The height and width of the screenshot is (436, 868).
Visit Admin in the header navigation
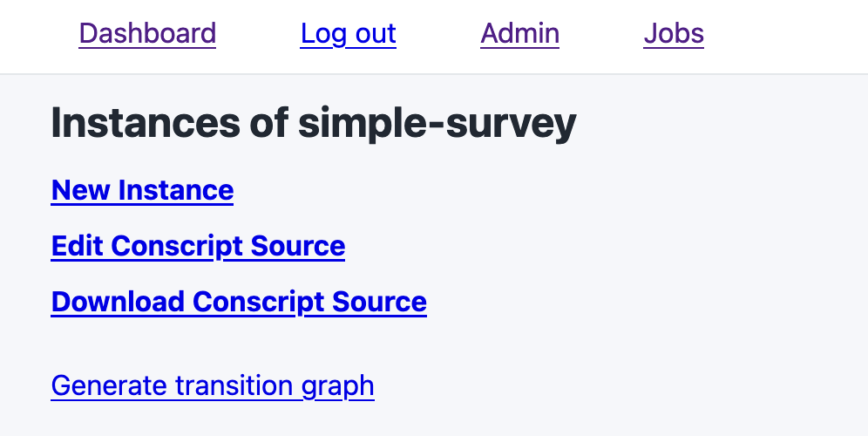[519, 34]
